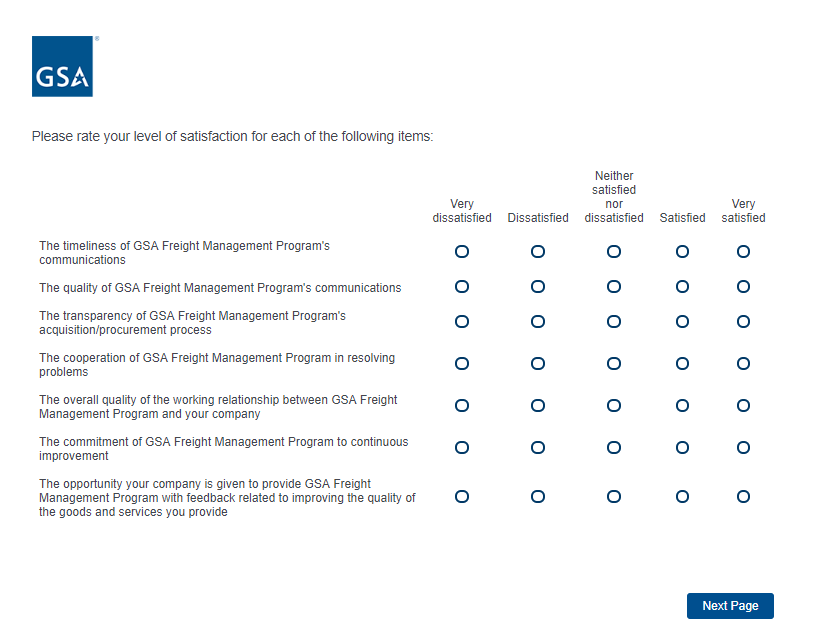Select Neither for transparency of acquisition process
Viewport: 814px width, 641px height.
click(x=614, y=322)
